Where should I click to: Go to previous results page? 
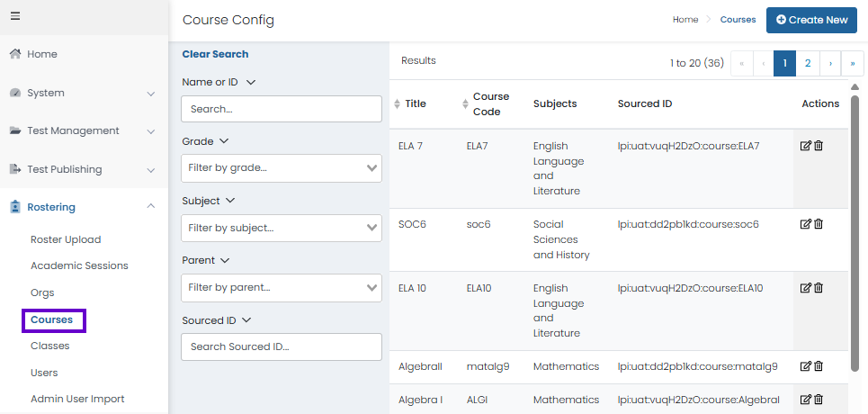pos(764,64)
